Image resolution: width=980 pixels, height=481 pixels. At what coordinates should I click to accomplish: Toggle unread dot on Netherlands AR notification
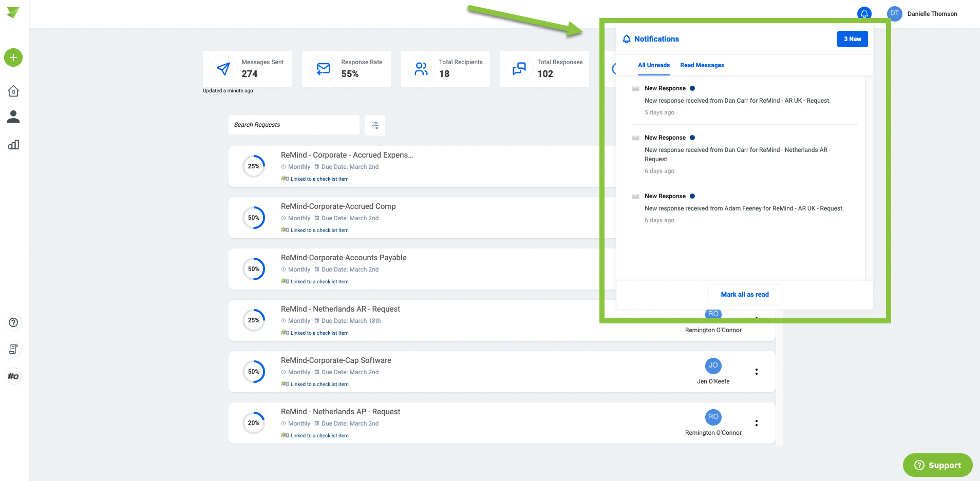tap(692, 138)
